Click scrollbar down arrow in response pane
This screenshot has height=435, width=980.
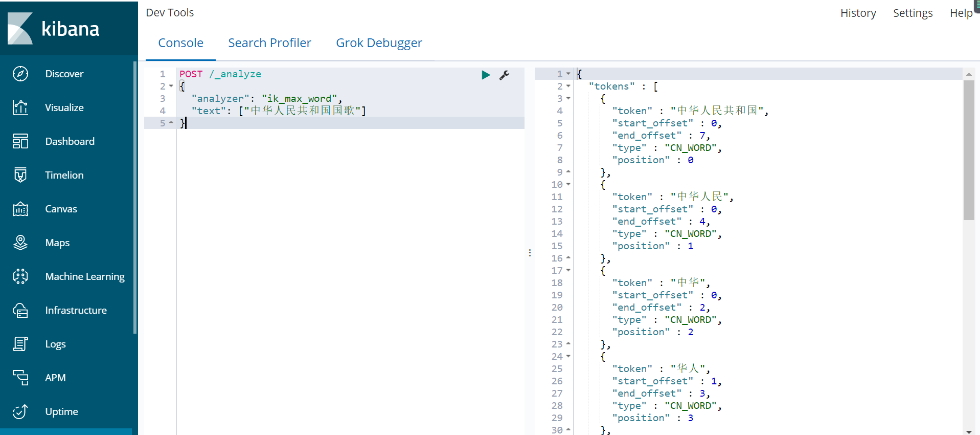click(x=969, y=431)
